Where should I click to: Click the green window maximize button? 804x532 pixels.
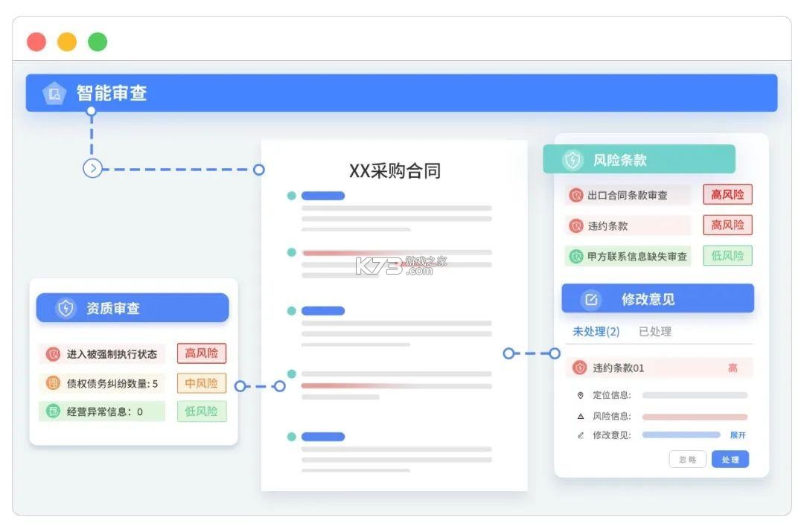pyautogui.click(x=98, y=42)
